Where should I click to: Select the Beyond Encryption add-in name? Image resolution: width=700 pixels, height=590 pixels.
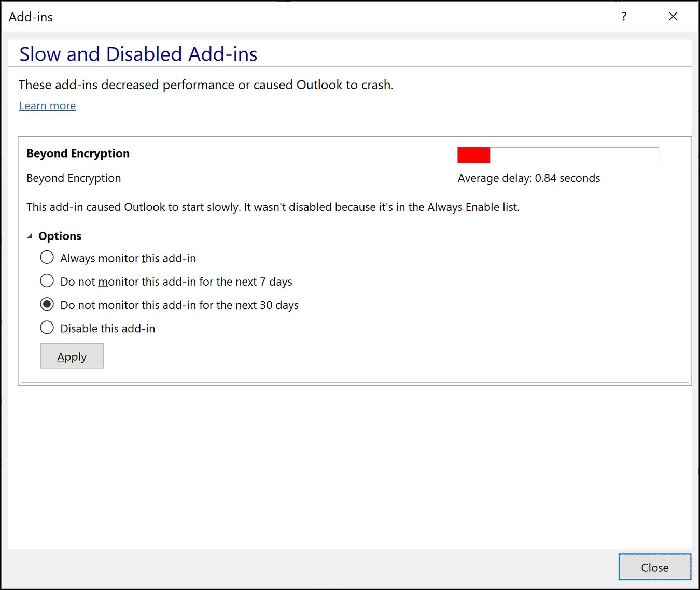[78, 153]
